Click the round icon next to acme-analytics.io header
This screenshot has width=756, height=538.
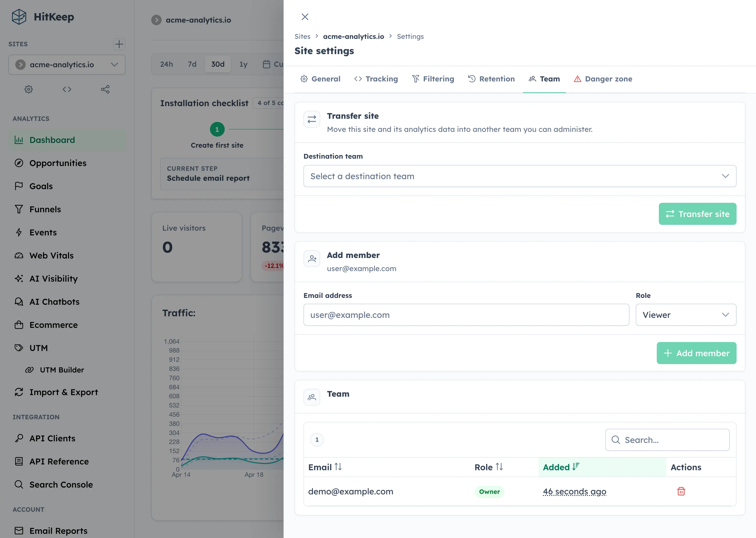pyautogui.click(x=156, y=20)
